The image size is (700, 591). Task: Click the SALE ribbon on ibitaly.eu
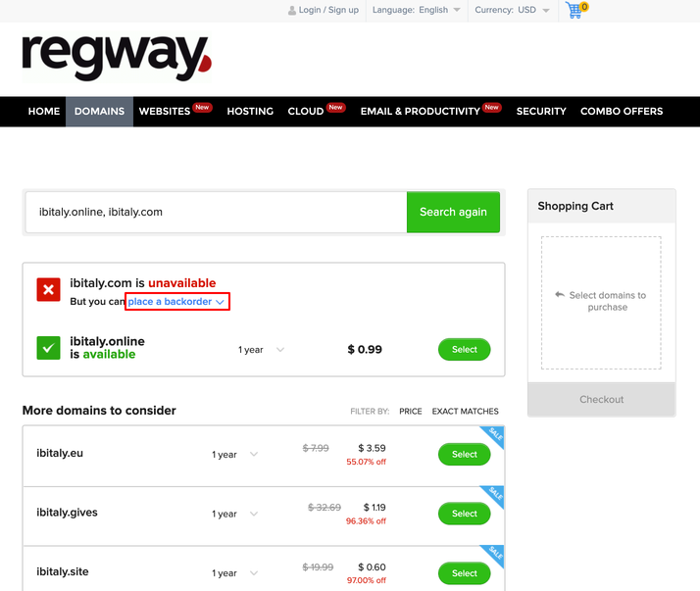click(x=493, y=437)
